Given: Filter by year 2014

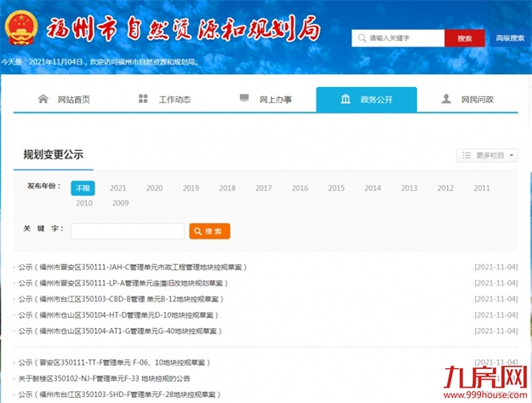Looking at the screenshot, I should pos(373,188).
